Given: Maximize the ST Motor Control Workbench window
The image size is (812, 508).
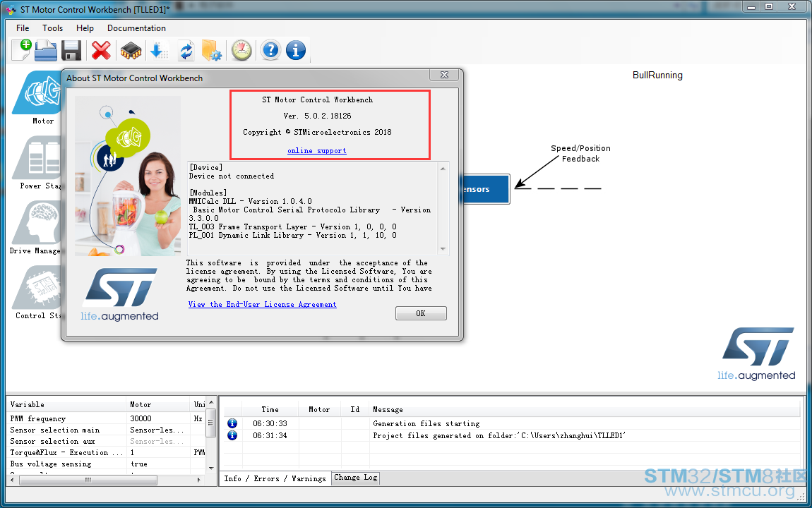Looking at the screenshot, I should 769,6.
